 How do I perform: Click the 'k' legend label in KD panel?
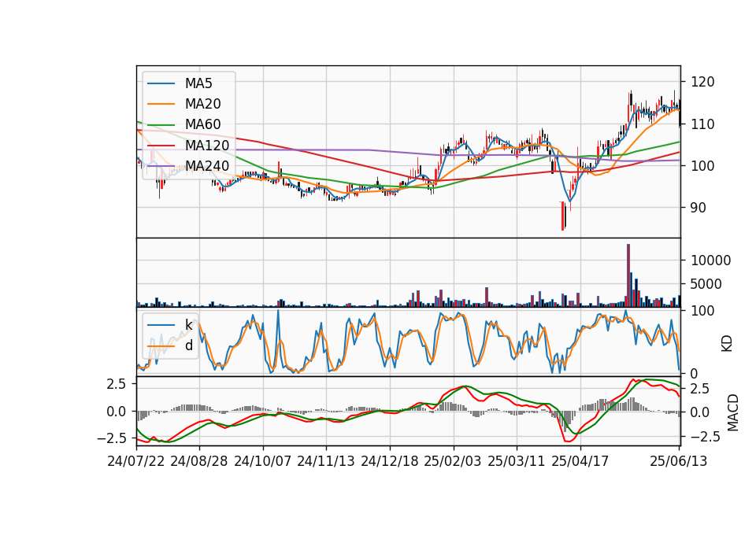pyautogui.click(x=188, y=325)
